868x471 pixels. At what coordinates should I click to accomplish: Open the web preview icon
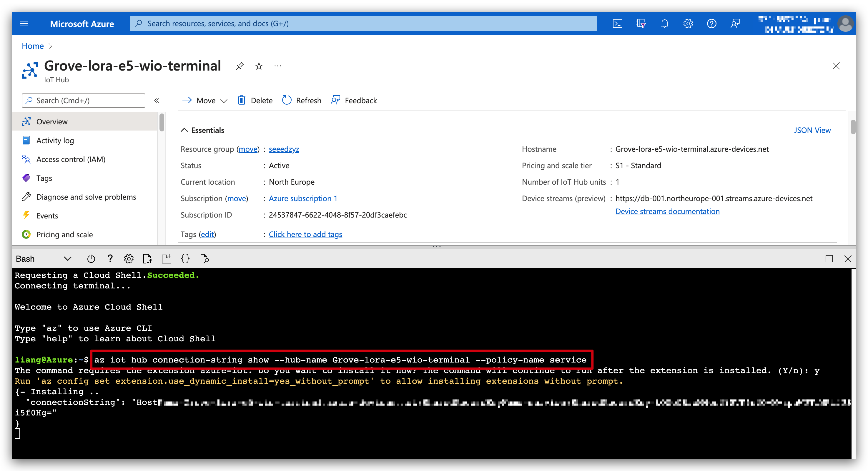point(204,258)
